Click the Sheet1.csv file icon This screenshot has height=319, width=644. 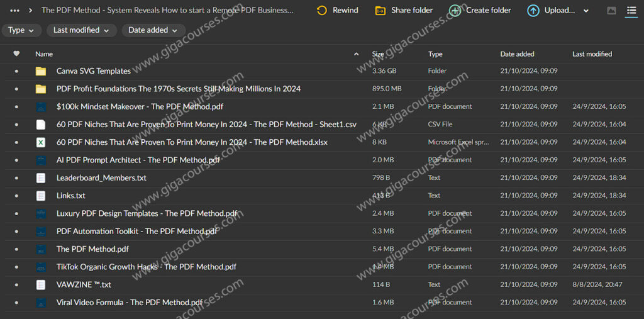[x=41, y=125]
